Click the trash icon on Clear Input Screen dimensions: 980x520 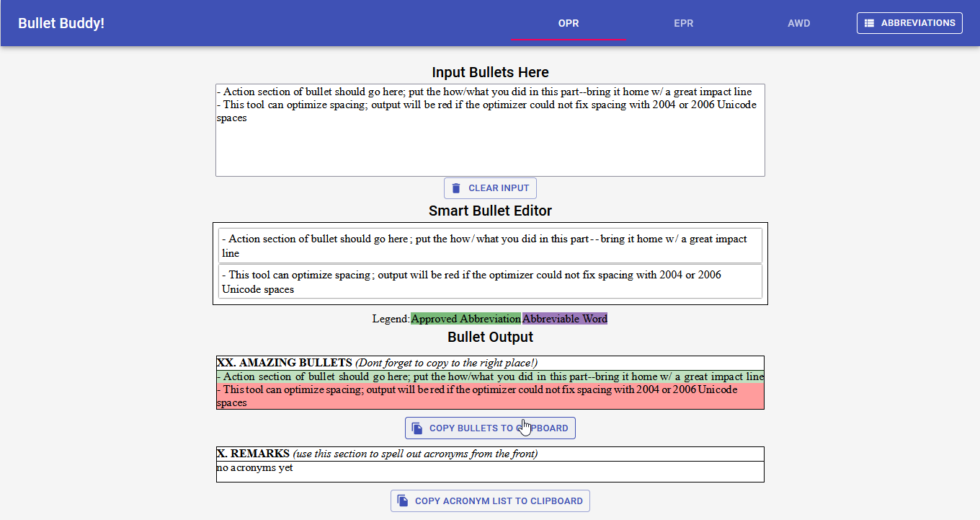pyautogui.click(x=455, y=188)
